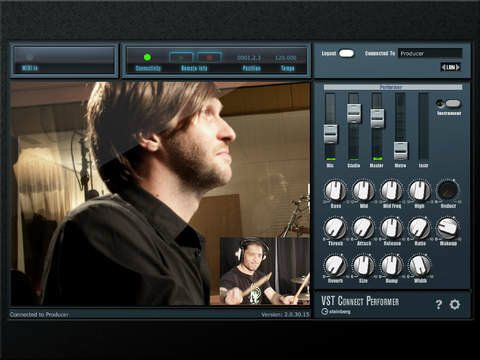Collapse the Performer mixer section header
This screenshot has width=480, height=360.
pos(393,87)
